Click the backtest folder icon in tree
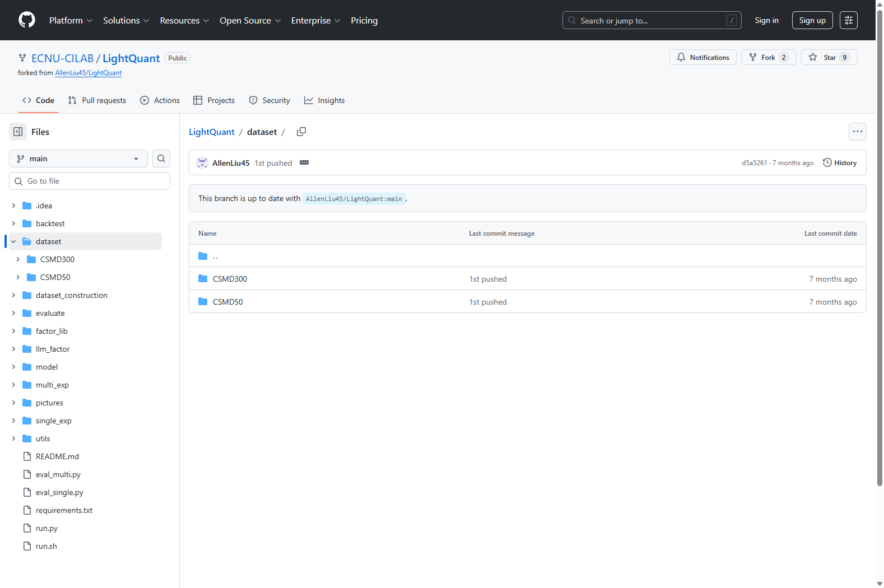Image resolution: width=884 pixels, height=588 pixels. pos(27,223)
